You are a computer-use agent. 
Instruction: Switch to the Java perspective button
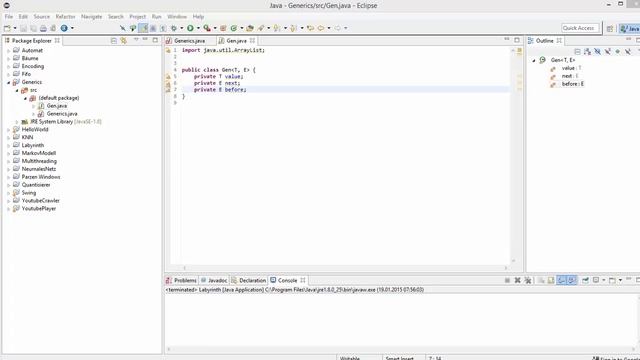[x=629, y=28]
